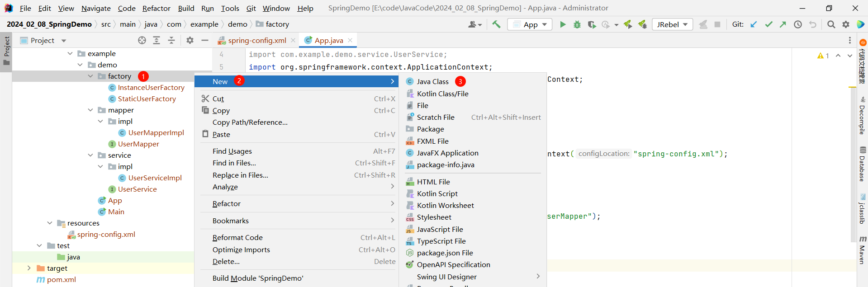Click the Build hammer icon
The height and width of the screenshot is (287, 868).
click(x=496, y=24)
